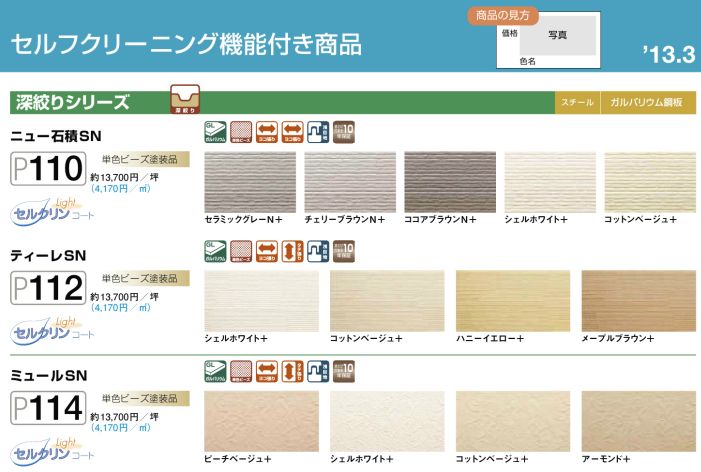
Task: Pick the ニュー石積SN シェルホワイト+ swatch
Action: [550, 182]
